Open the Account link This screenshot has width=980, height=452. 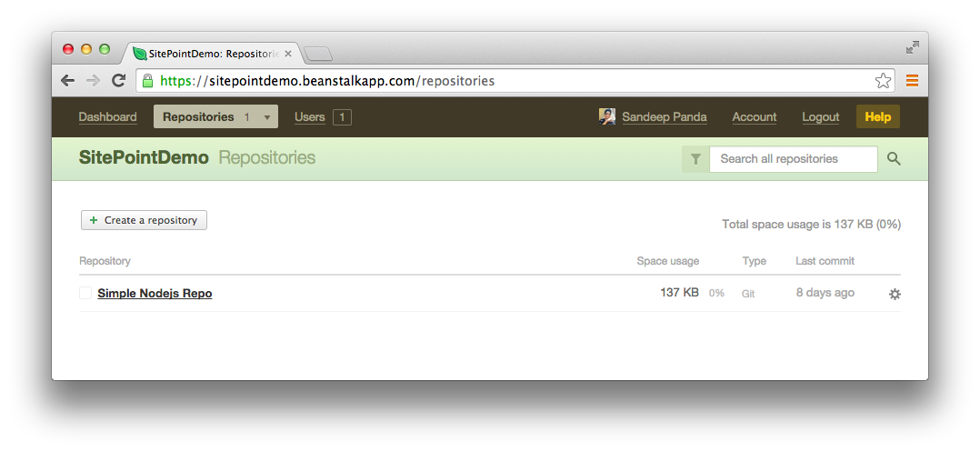pyautogui.click(x=755, y=117)
